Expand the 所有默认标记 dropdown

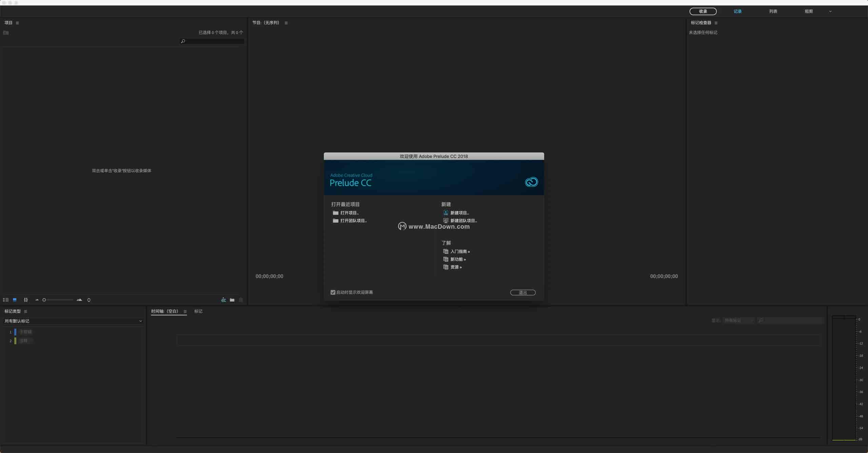(x=73, y=321)
